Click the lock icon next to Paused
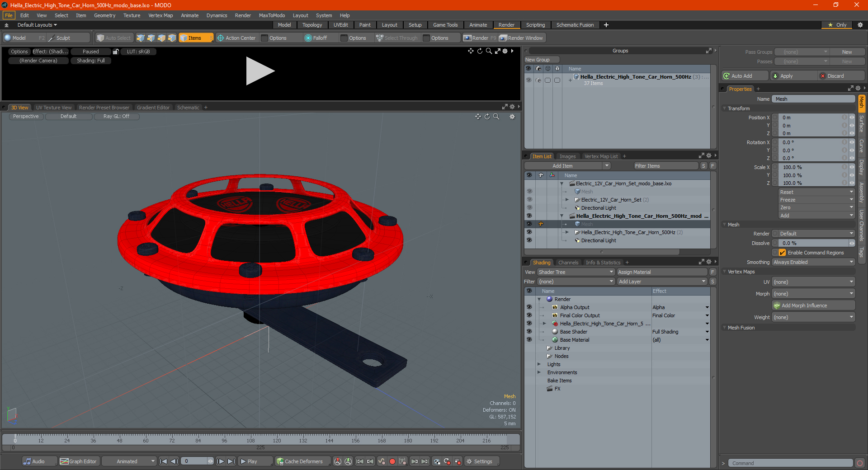The width and height of the screenshot is (868, 470). pyautogui.click(x=116, y=52)
